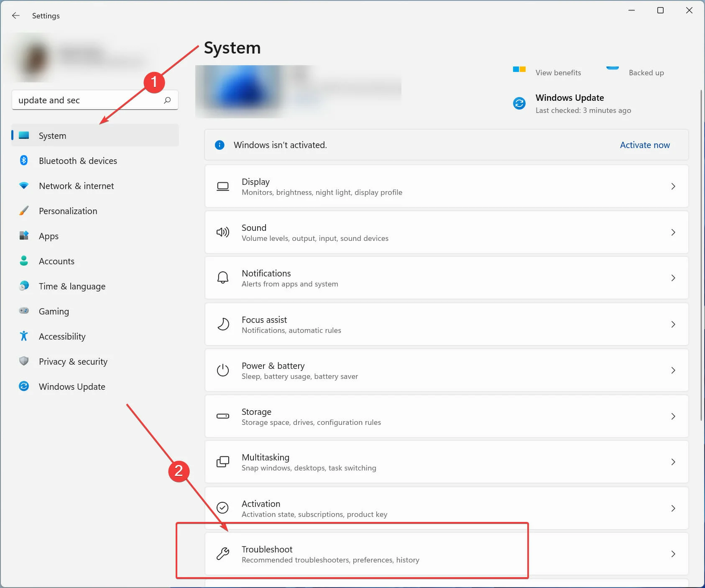Click the info icon in activation banner
This screenshot has width=705, height=588.
pos(220,145)
